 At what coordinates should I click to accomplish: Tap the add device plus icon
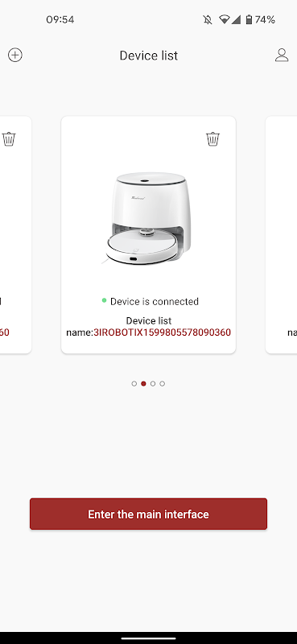click(x=15, y=55)
